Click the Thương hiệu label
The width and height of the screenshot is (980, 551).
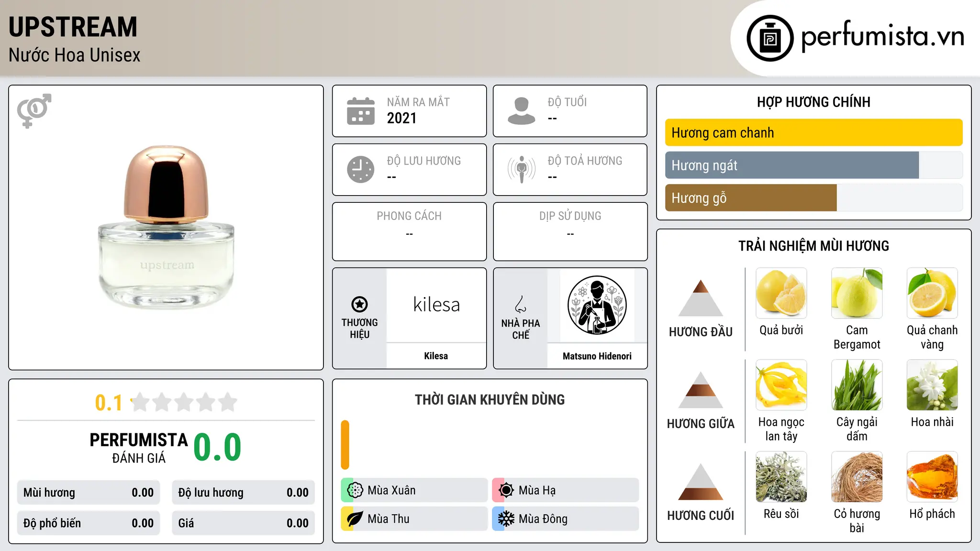click(359, 328)
